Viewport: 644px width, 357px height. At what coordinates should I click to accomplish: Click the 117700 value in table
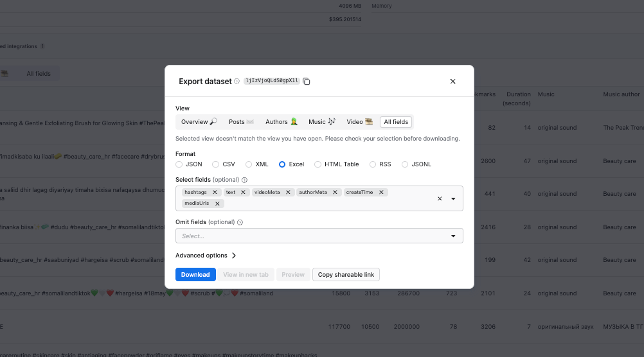click(339, 327)
